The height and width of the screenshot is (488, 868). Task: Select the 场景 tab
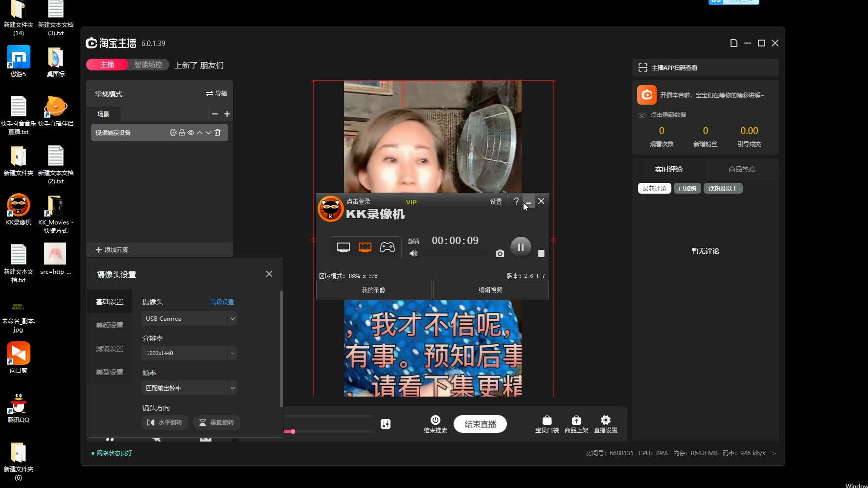(103, 114)
